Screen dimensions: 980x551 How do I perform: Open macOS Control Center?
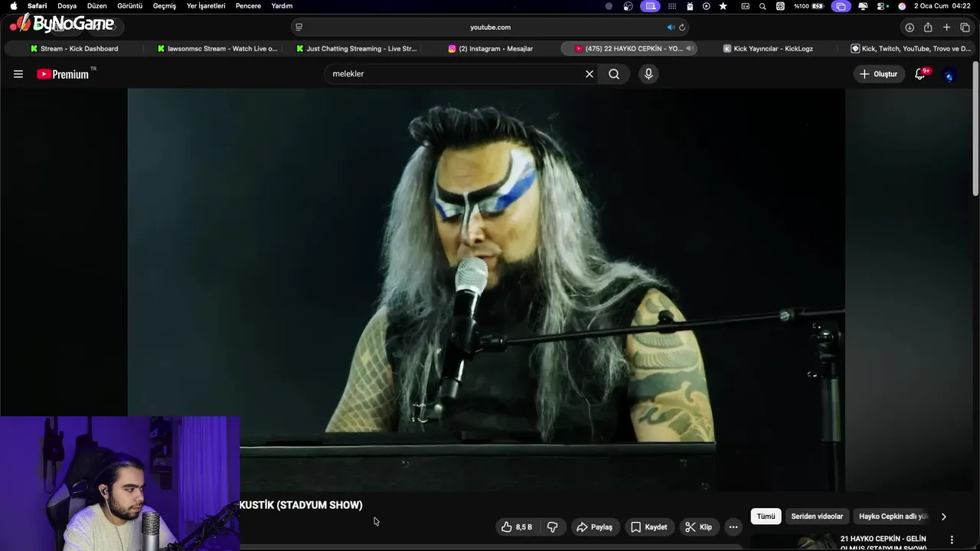click(x=883, y=6)
